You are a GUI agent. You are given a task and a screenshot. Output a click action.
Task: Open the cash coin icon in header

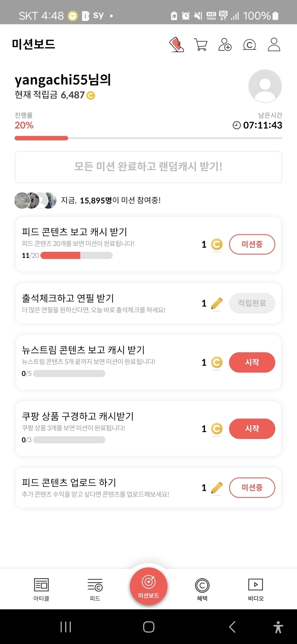click(249, 45)
